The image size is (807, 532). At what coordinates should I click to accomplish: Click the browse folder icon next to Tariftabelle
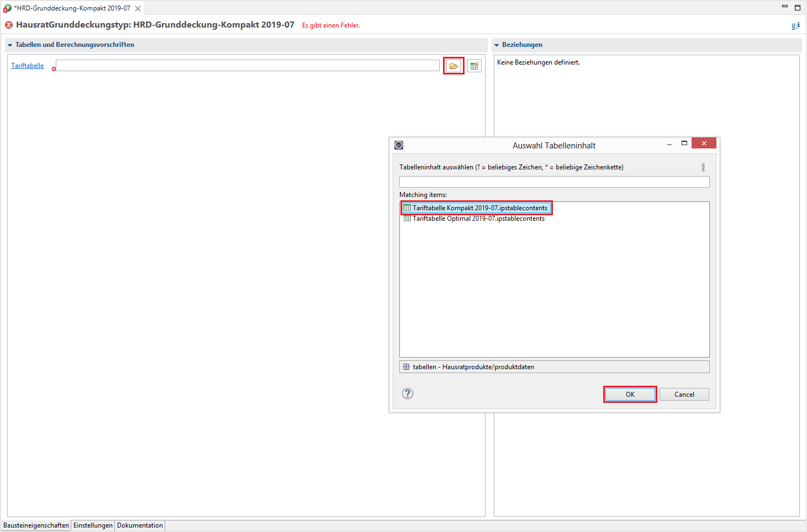[453, 66]
